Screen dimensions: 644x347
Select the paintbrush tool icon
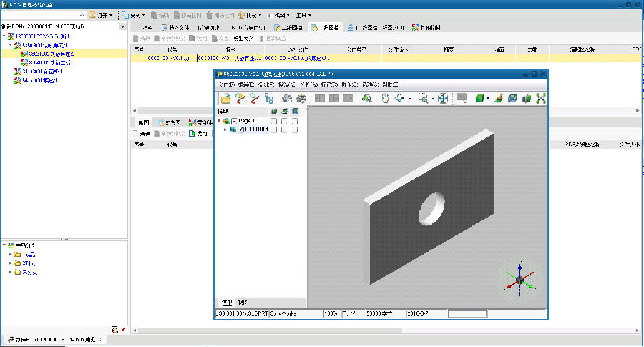(x=499, y=99)
